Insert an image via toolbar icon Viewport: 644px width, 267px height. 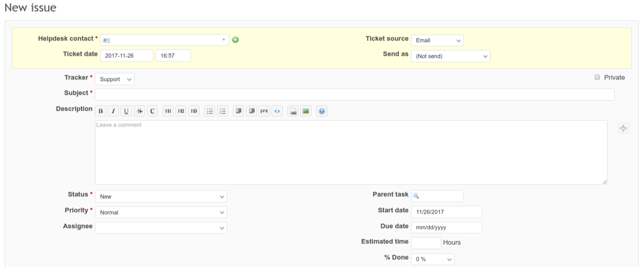306,111
